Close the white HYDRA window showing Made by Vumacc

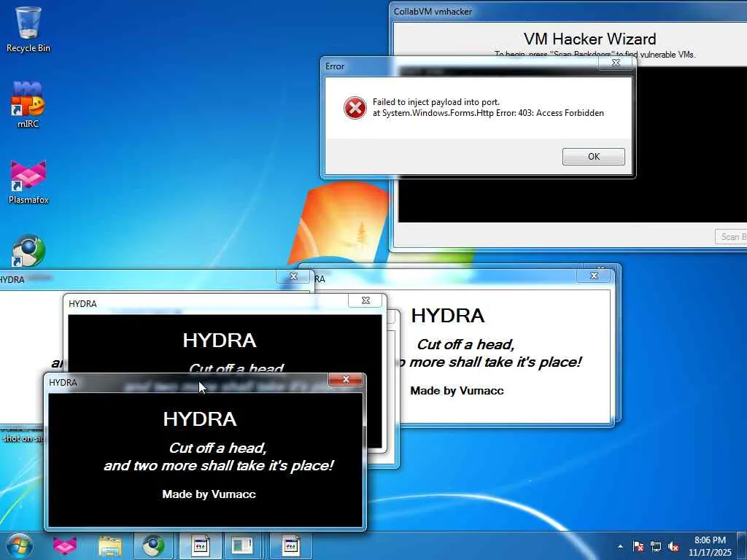click(x=594, y=275)
